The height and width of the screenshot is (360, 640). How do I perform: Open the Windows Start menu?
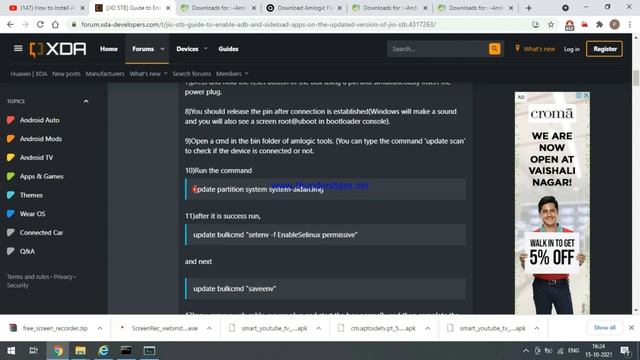[x=11, y=351]
